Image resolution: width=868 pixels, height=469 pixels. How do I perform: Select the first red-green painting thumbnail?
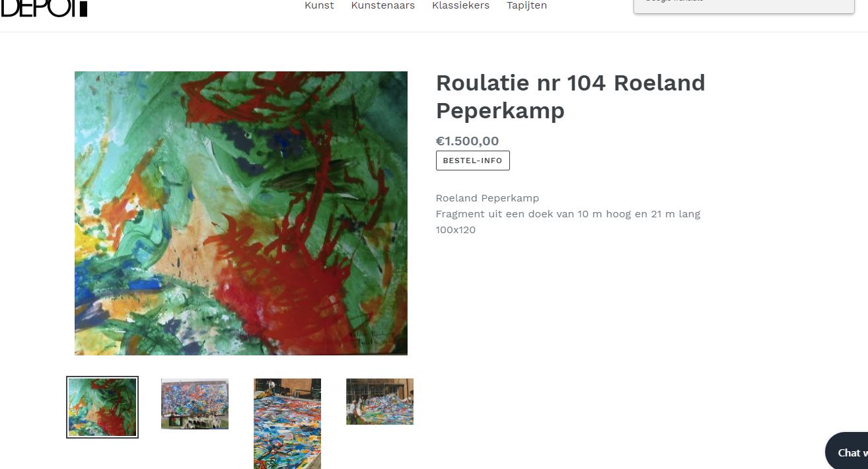tap(102, 407)
